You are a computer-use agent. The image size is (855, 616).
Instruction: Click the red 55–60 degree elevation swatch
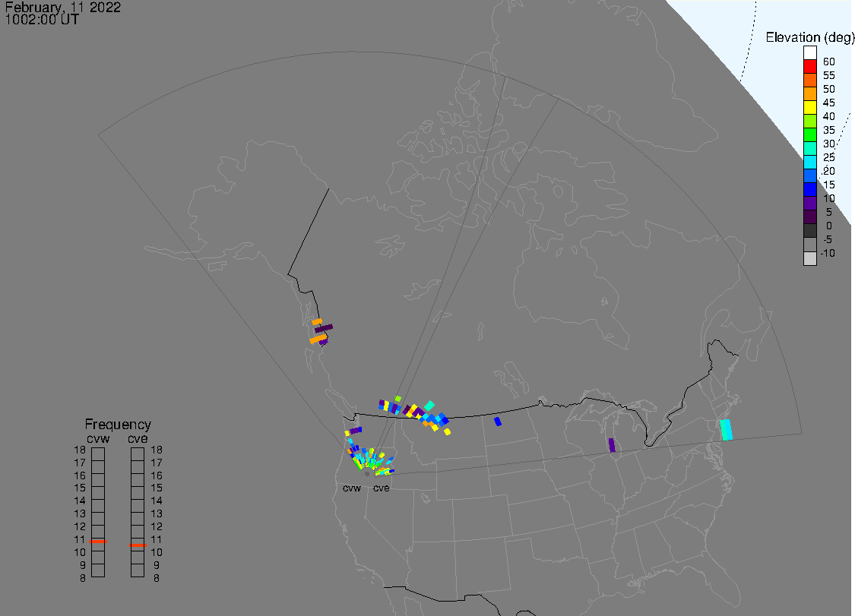(809, 67)
